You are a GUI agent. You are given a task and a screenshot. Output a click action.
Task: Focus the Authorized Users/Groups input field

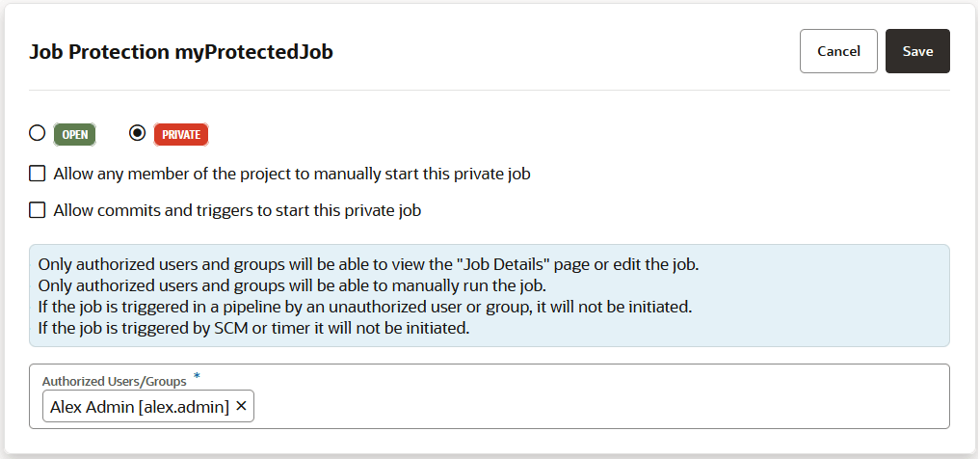pyautogui.click(x=597, y=407)
